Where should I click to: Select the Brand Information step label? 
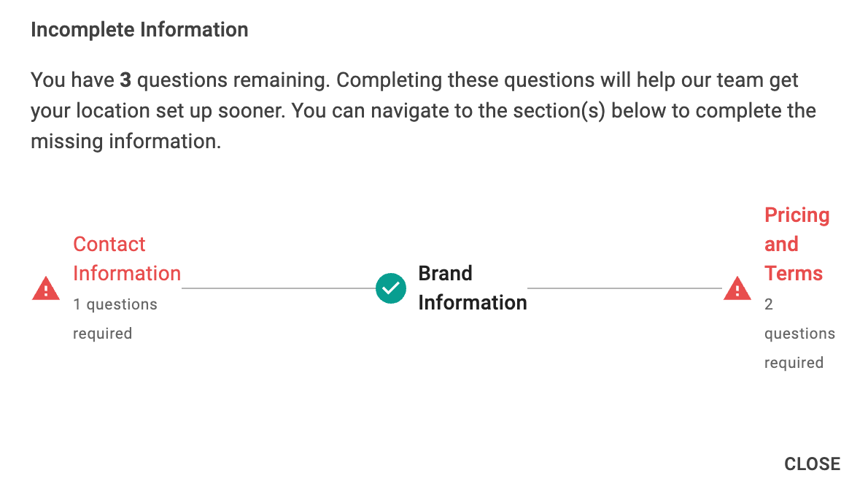tap(472, 288)
